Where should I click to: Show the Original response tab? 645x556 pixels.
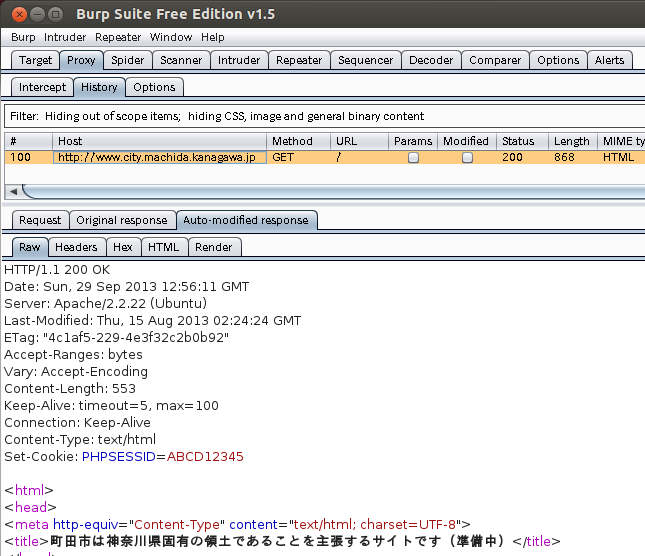(122, 220)
